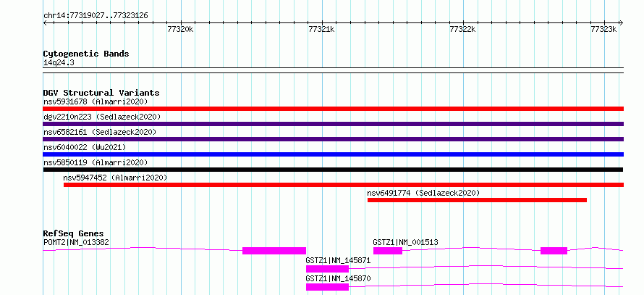Select the 14q24.3 cytogenetic band label
The width and height of the screenshot is (644, 295).
pos(59,63)
